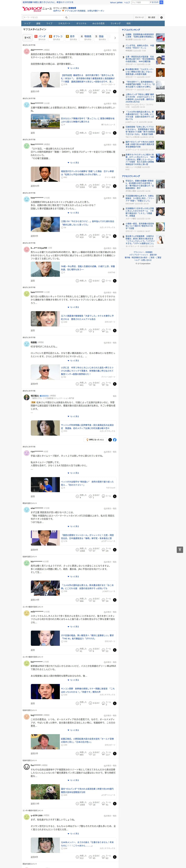
Task: Expand もっと見る on 喚醒飯's comment
Action: [x=73, y=361]
